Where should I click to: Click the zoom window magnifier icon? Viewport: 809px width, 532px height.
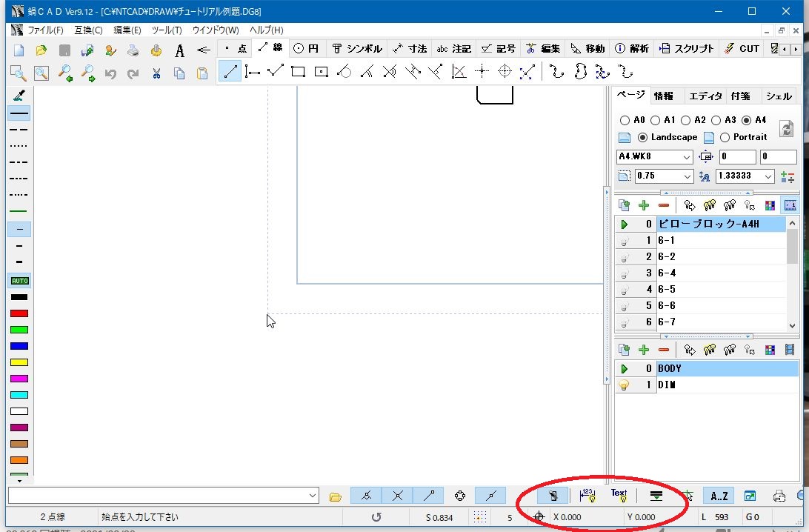point(19,73)
